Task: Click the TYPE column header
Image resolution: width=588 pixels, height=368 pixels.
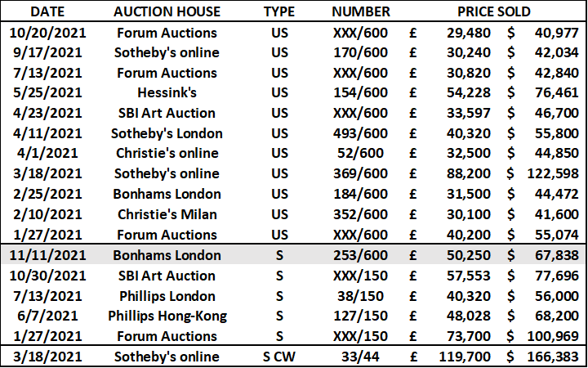Action: [279, 12]
